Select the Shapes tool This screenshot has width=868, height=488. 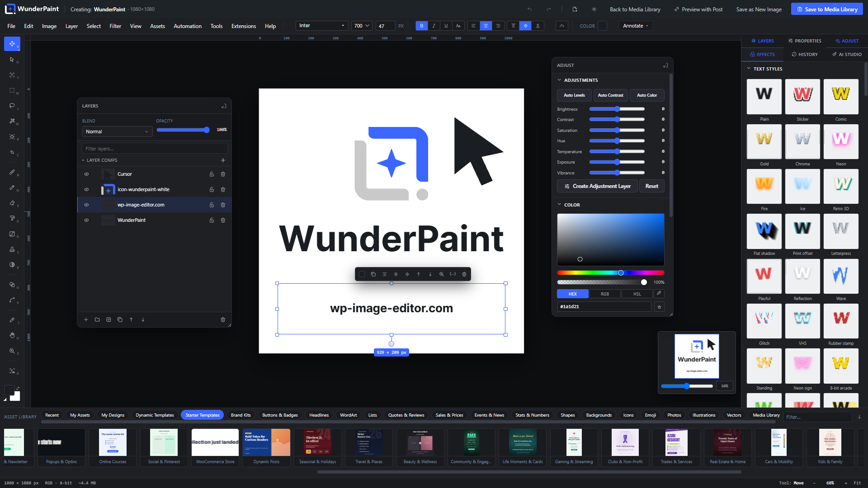pos(12,285)
